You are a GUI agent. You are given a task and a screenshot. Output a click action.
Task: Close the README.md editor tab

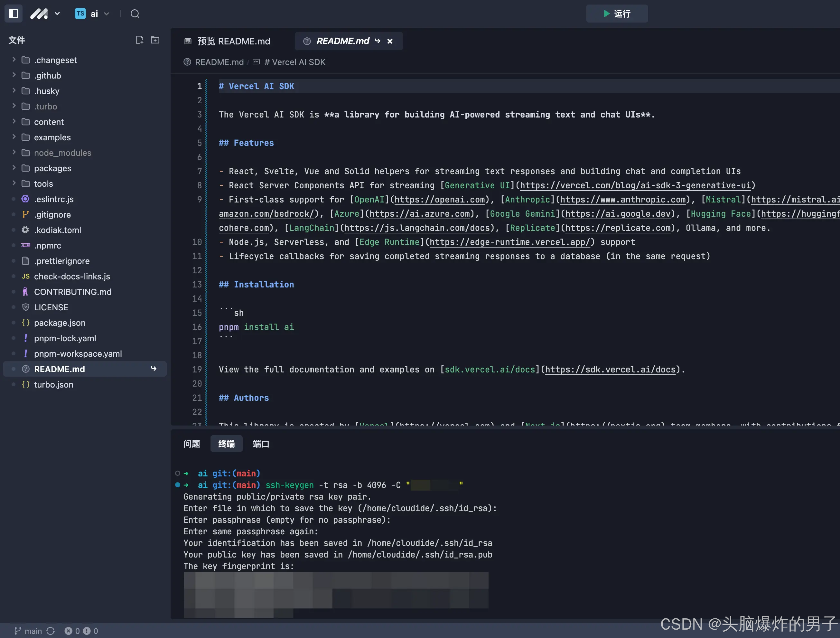[390, 41]
